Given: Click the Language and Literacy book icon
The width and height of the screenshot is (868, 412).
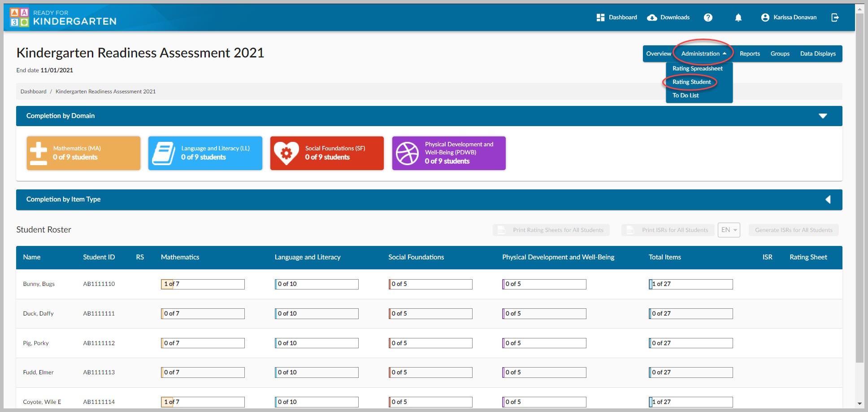Looking at the screenshot, I should [163, 153].
